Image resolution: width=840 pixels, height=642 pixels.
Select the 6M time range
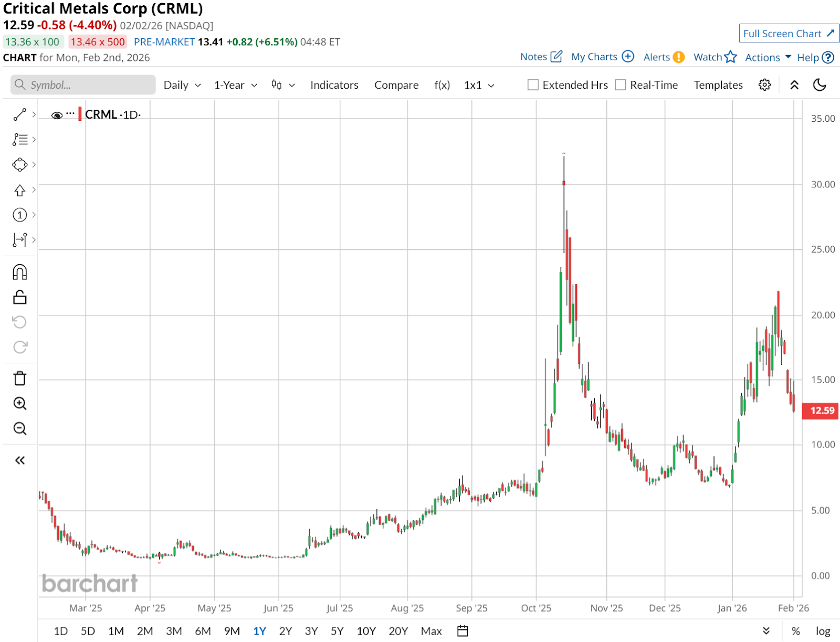click(x=203, y=631)
